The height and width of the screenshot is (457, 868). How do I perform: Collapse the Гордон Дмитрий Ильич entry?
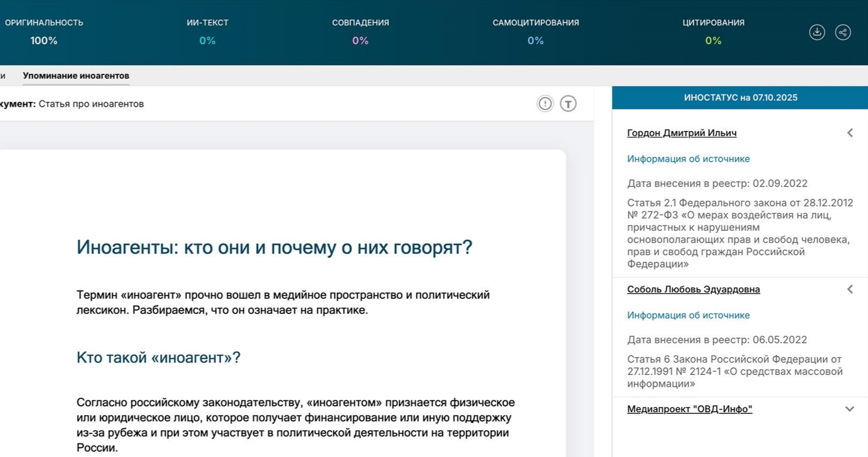coord(850,133)
